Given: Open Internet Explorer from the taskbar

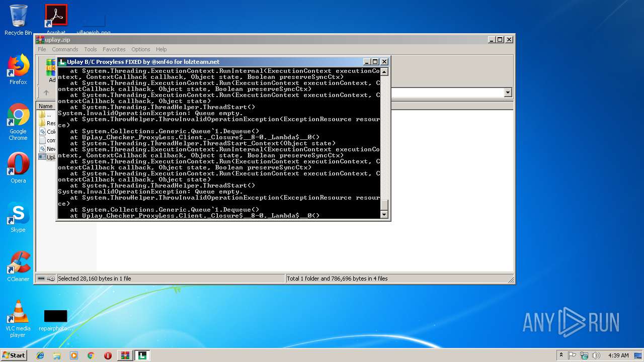Looking at the screenshot, I should click(40, 355).
